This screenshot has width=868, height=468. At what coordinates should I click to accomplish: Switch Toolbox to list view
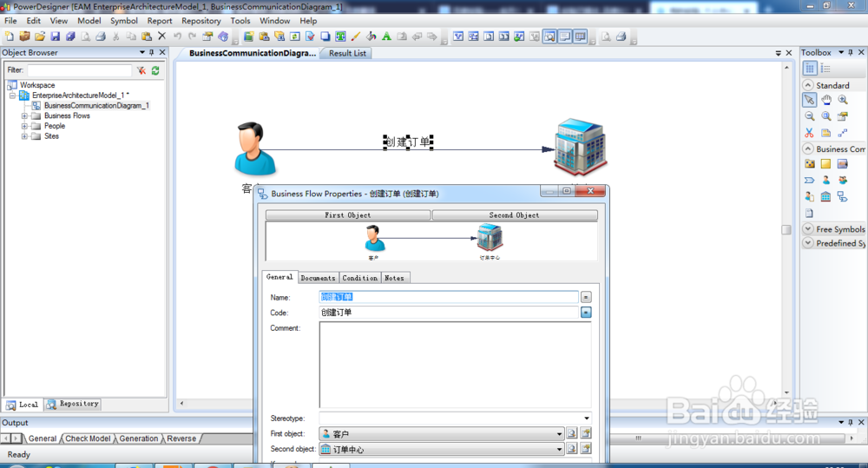826,68
